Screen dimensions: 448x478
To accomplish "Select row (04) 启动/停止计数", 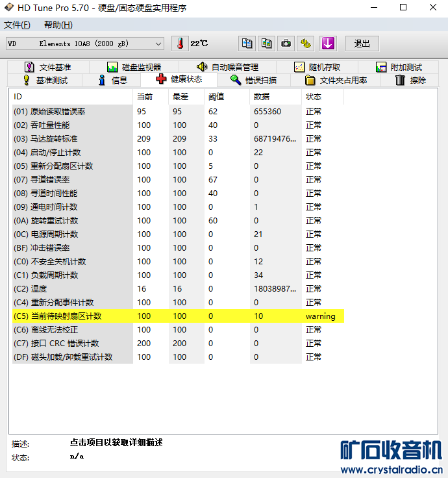I will [x=178, y=153].
